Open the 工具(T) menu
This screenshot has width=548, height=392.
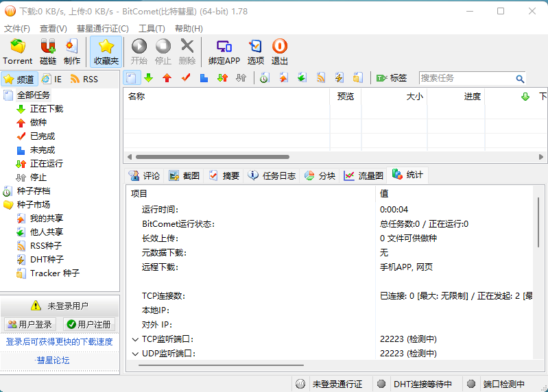tap(152, 28)
